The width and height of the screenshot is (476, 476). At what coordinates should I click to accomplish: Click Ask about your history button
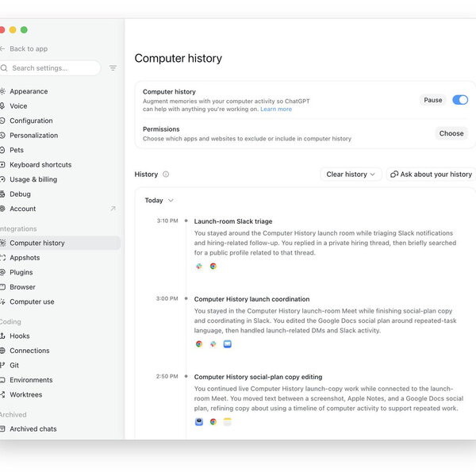pos(431,175)
